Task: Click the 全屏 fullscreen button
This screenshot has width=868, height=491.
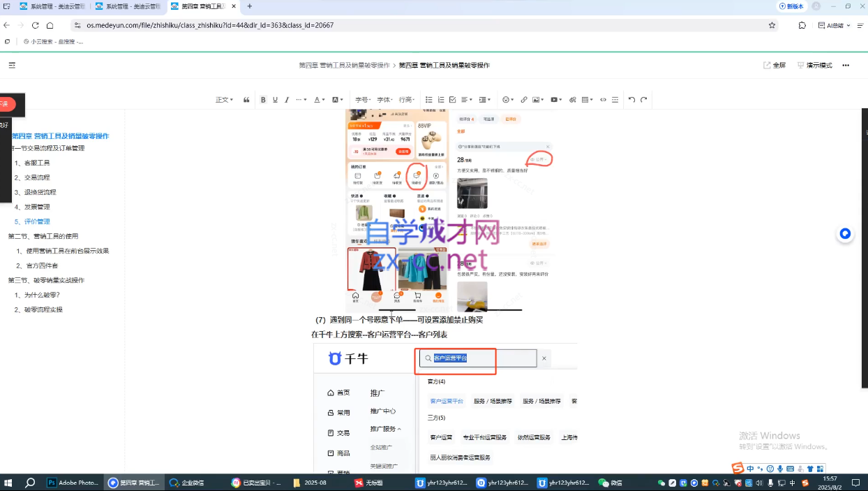Action: [x=775, y=65]
